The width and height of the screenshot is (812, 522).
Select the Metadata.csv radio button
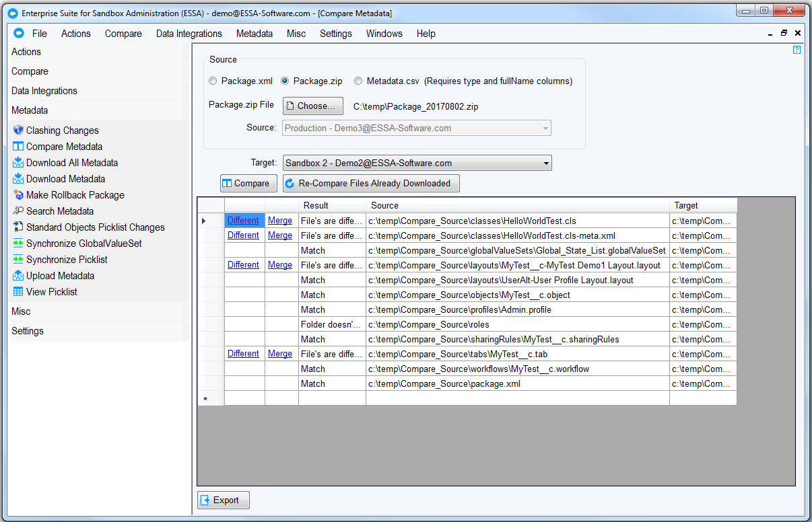tap(358, 81)
